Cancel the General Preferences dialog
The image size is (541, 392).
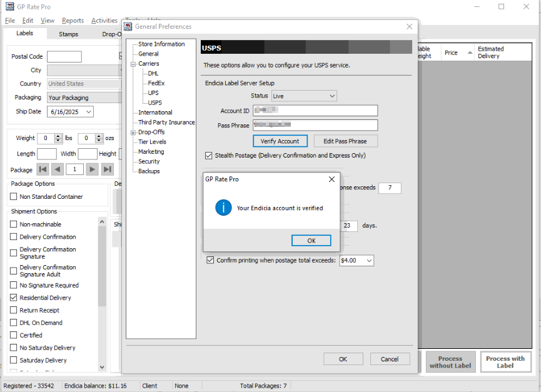coord(390,359)
